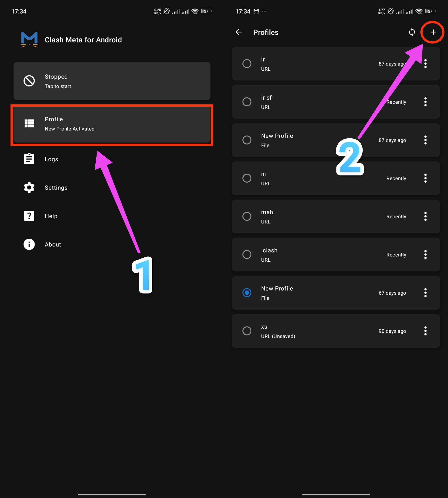Click the Logs clipboard icon

29,159
